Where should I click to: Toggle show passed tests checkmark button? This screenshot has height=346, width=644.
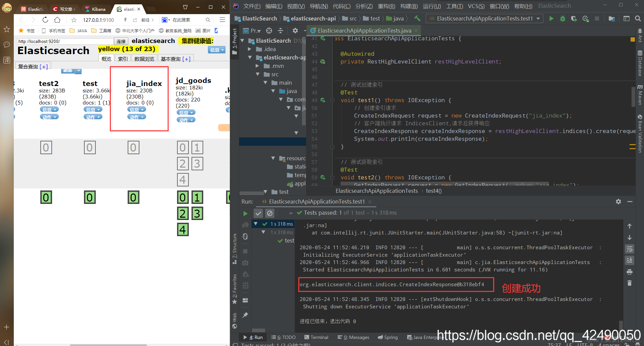pos(258,213)
